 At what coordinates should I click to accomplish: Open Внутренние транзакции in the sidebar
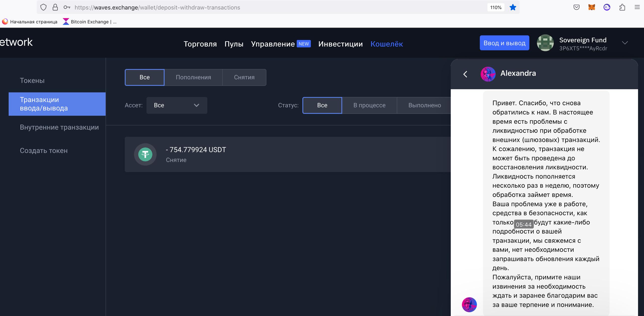(x=59, y=127)
